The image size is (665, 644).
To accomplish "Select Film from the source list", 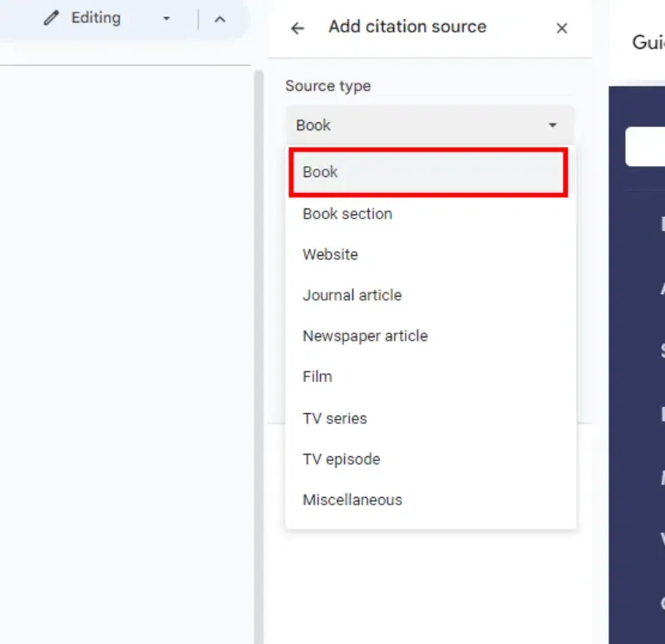I will pyautogui.click(x=431, y=377).
